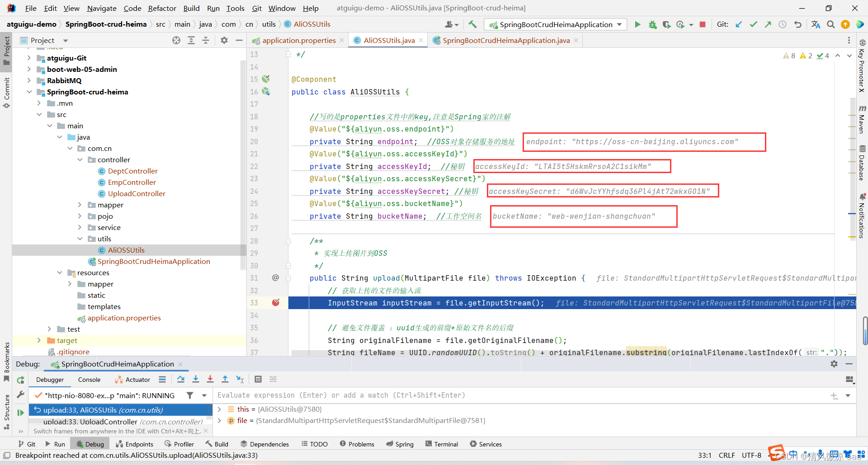Image resolution: width=868 pixels, height=465 pixels.
Task: Open the Project view dropdown arrow
Action: [x=66, y=41]
